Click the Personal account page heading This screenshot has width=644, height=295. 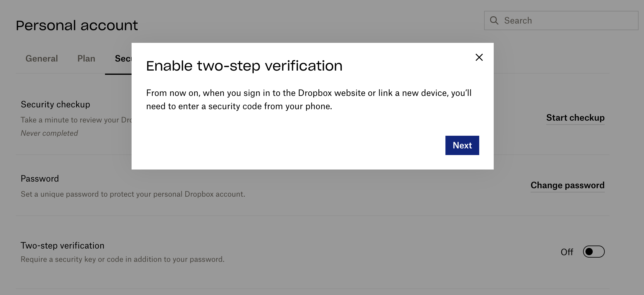77,25
